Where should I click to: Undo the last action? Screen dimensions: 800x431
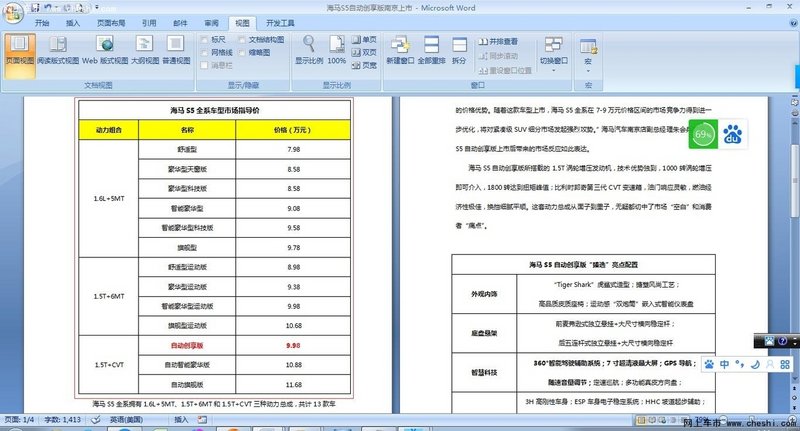47,8
